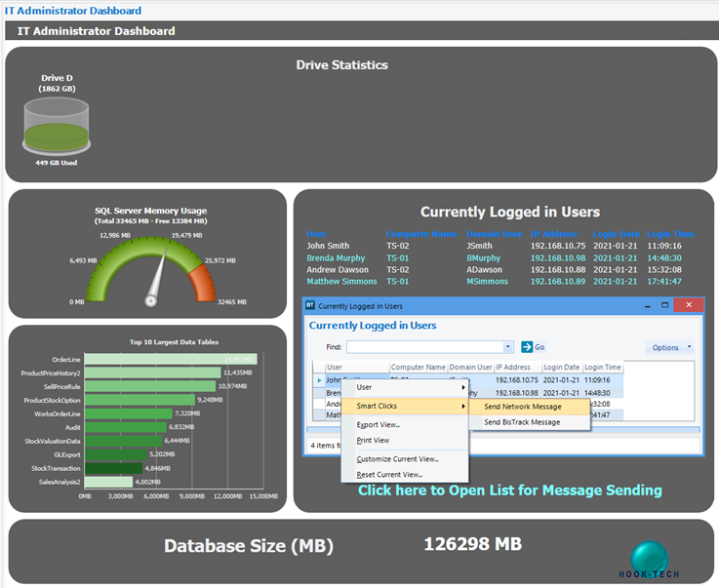
Task: Choose Send Network Message
Action: (530, 407)
